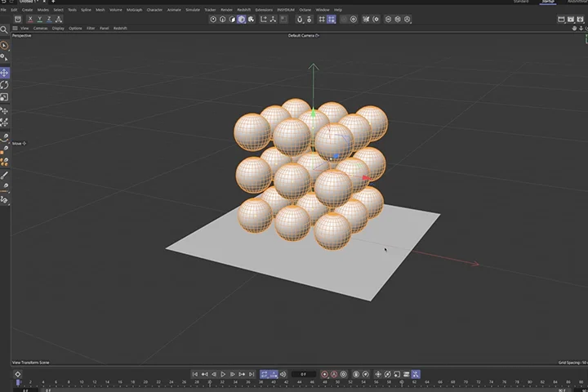Click the keyframe diamond icon left of timeline
This screenshot has width=588, height=392.
[18, 374]
